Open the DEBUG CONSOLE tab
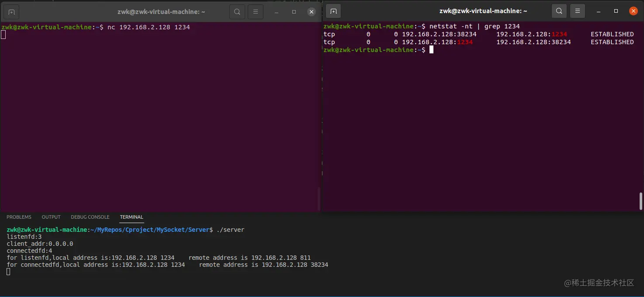Image resolution: width=644 pixels, height=297 pixels. (x=90, y=217)
